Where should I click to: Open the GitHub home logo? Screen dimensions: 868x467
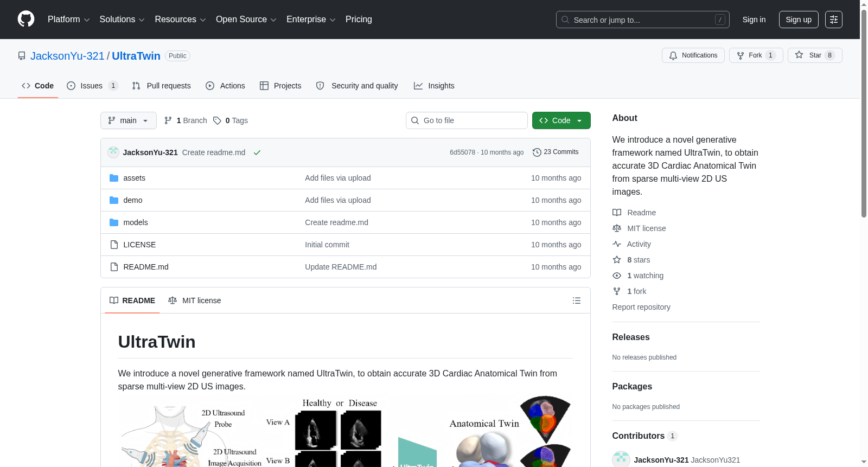click(26, 19)
